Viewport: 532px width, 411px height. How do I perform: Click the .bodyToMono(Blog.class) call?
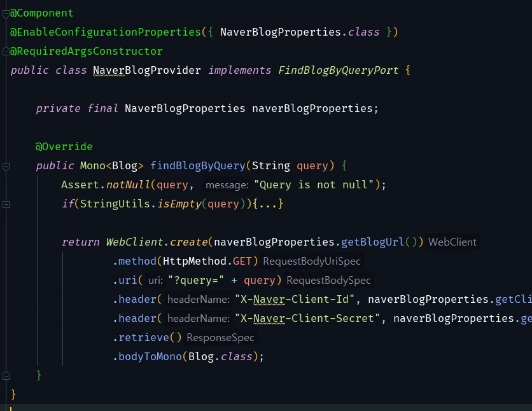186,357
